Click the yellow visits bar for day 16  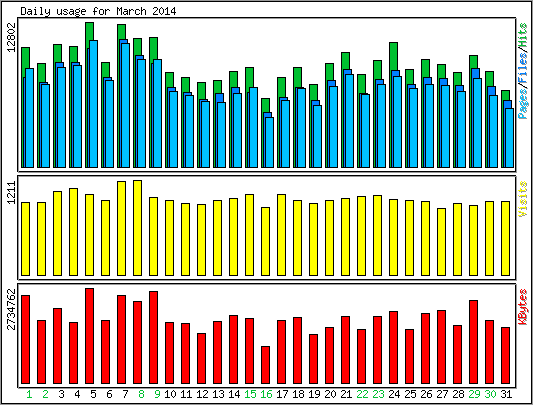coord(265,241)
